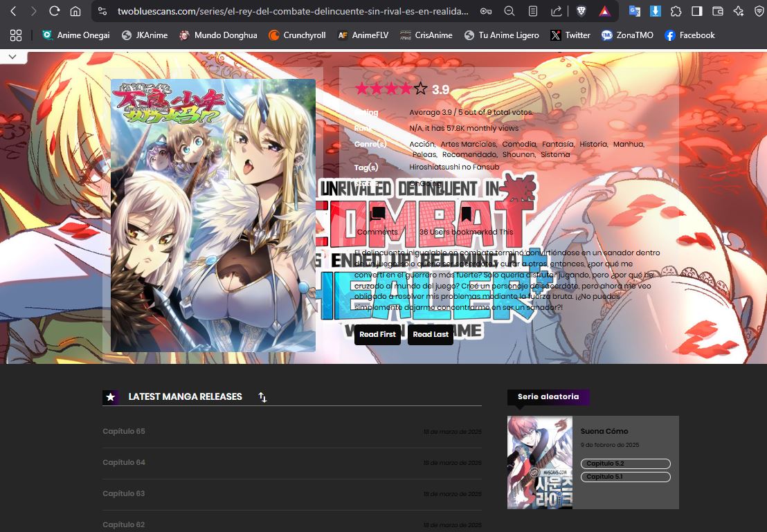Expand the chevron dropdown below bookmarks

[12, 57]
